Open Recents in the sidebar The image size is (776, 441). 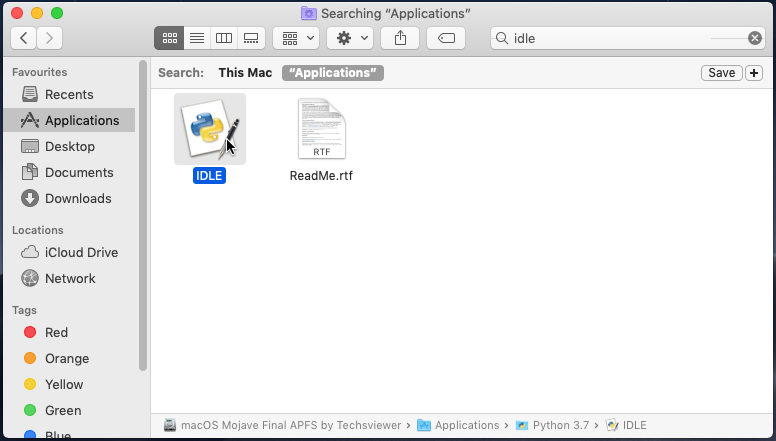(69, 95)
